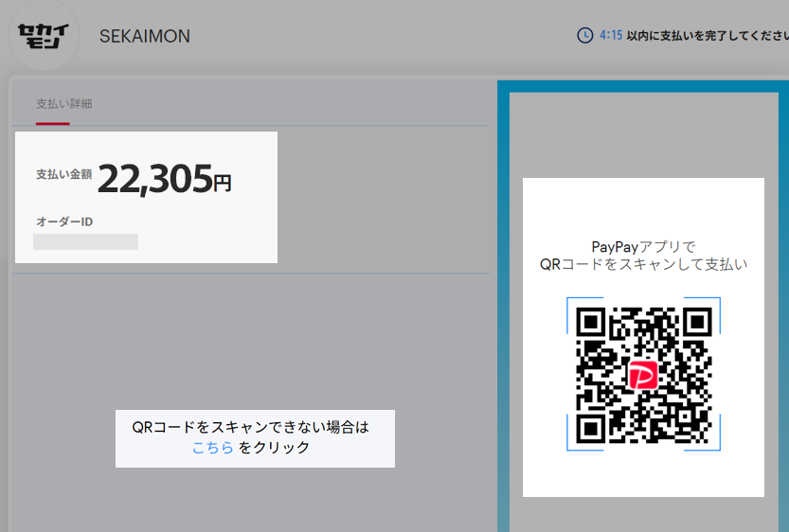Click the をクリック text after the link

275,448
